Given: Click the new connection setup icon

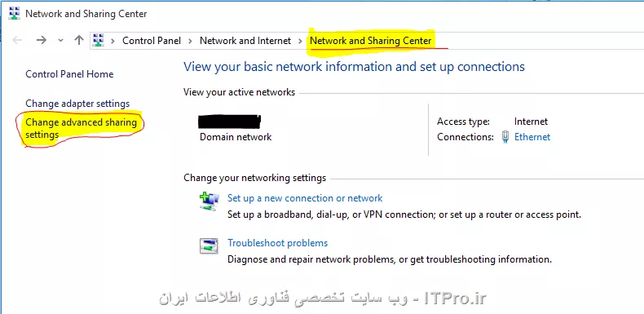Looking at the screenshot, I should (210, 201).
